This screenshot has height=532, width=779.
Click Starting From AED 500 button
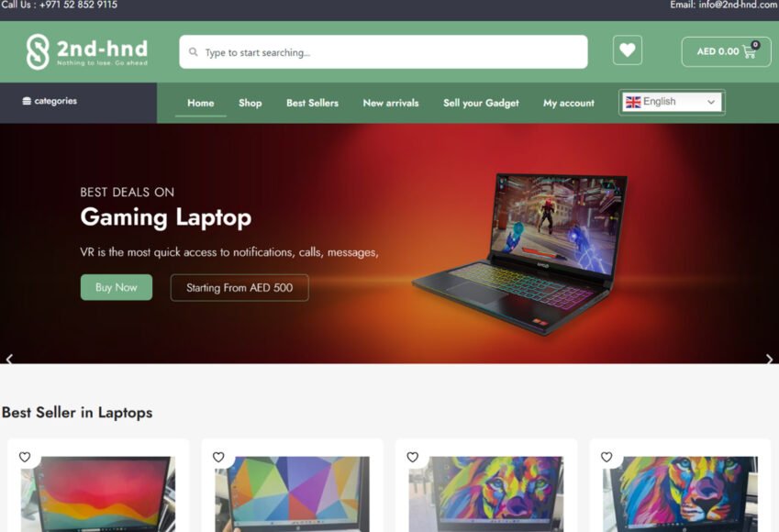239,288
